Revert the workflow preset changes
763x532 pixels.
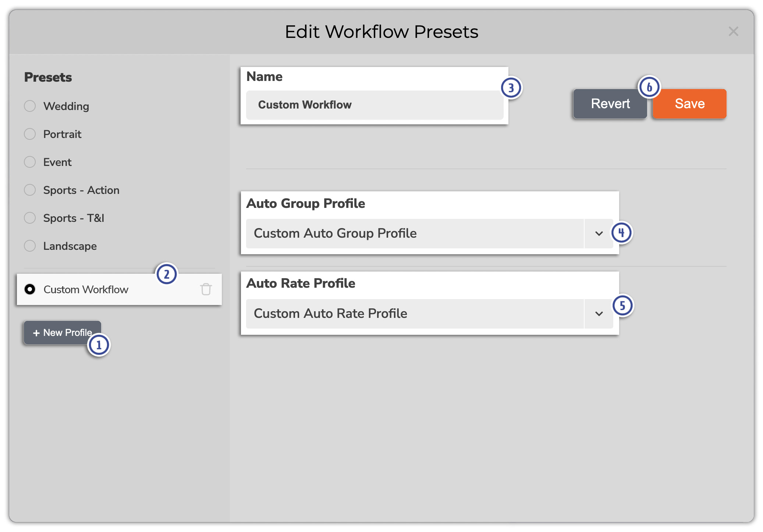(x=610, y=103)
